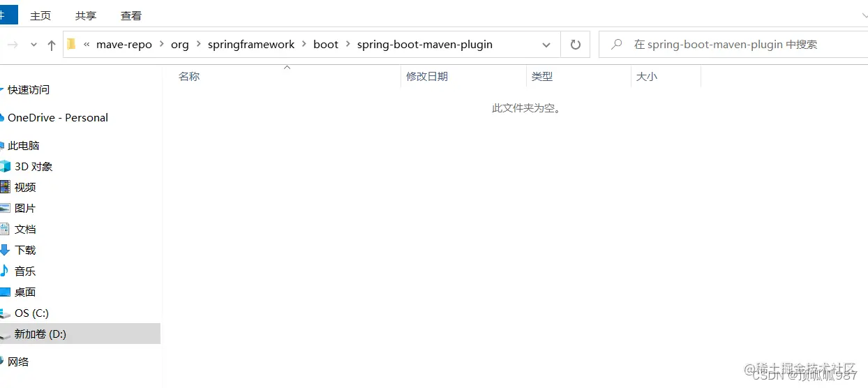868x388 pixels.
Task: Click the 网络 network icon
Action: (x=2, y=362)
